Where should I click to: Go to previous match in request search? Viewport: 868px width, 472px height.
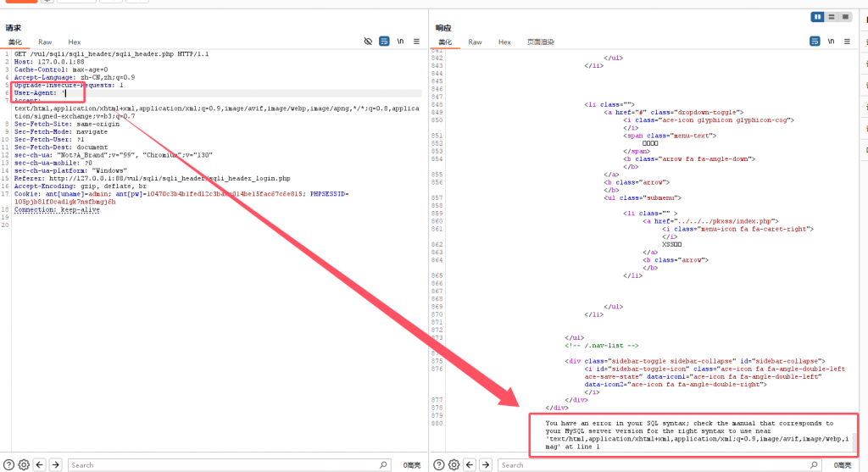(39, 465)
